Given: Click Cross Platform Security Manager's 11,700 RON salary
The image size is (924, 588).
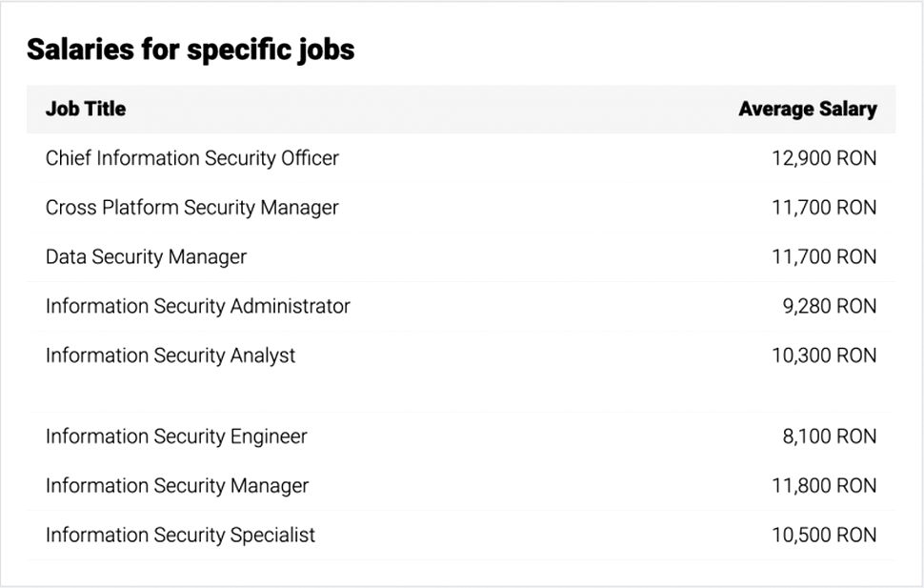Looking at the screenshot, I should click(x=823, y=208).
